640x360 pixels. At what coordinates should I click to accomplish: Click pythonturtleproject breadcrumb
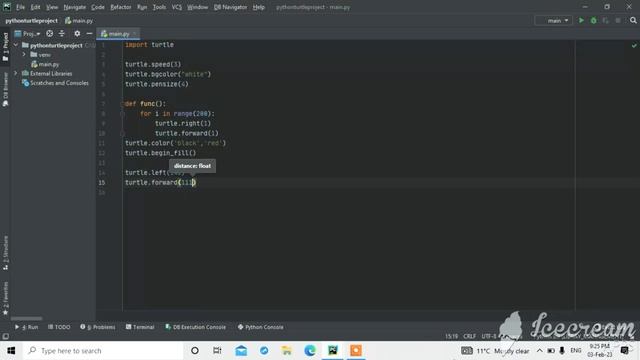pos(31,20)
